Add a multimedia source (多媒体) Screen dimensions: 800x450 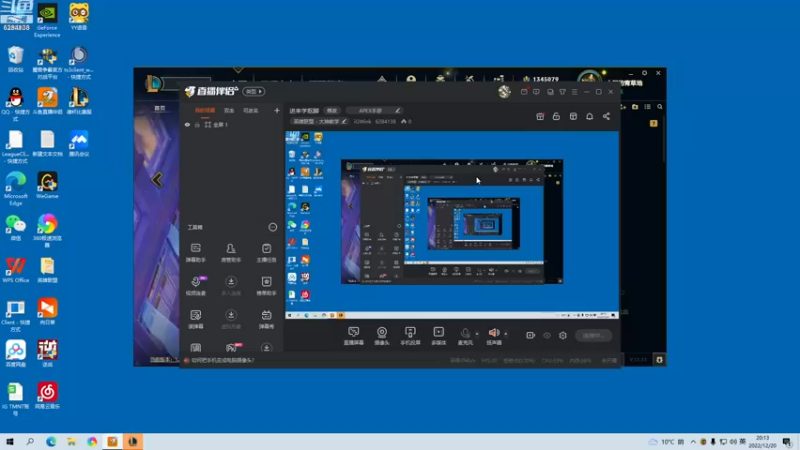click(438, 336)
